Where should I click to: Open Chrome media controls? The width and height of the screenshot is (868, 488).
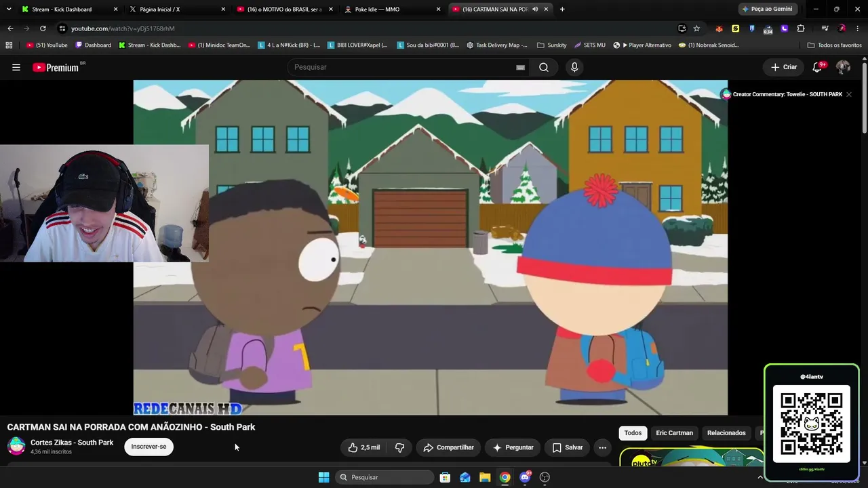coord(825,28)
